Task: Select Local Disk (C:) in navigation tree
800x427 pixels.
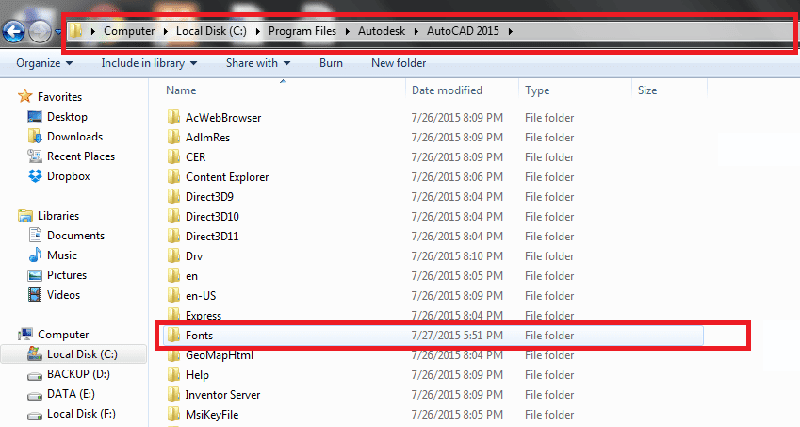Action: pos(81,354)
